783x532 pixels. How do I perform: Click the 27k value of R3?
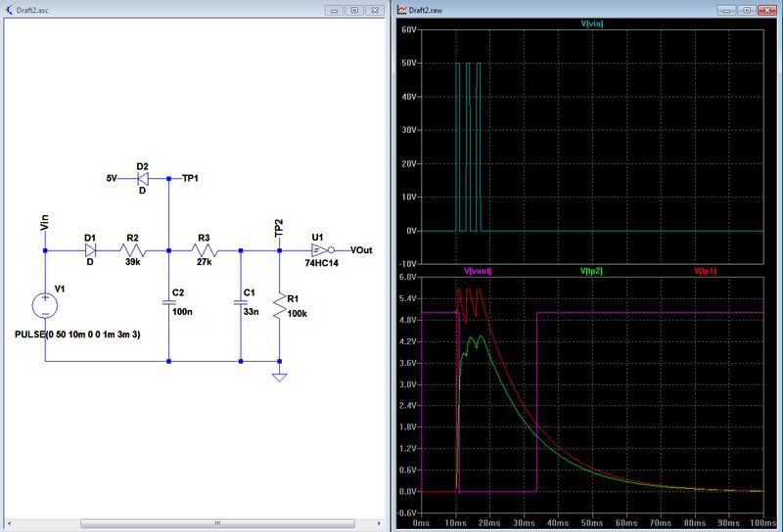205,262
